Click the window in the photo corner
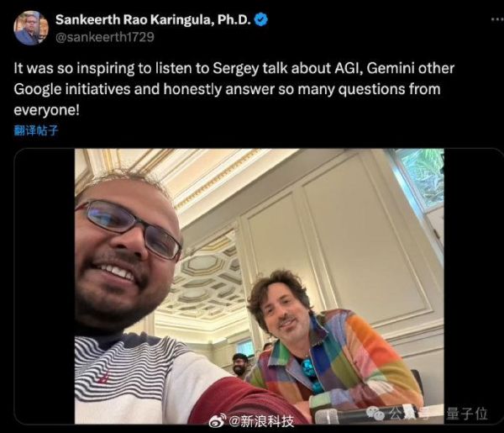The height and width of the screenshot is (433, 504). point(421,180)
